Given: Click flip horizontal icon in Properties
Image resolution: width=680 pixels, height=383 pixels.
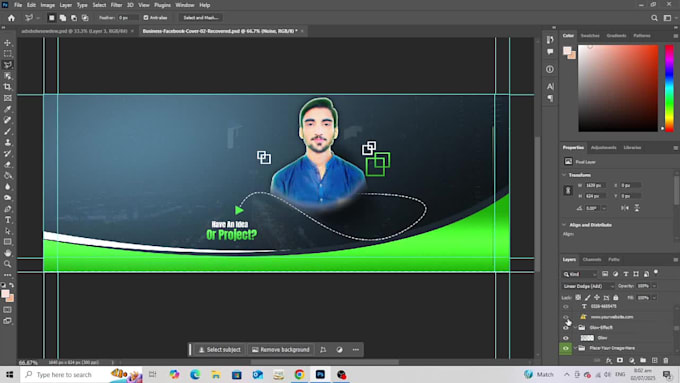Looking at the screenshot, I should pos(625,208).
